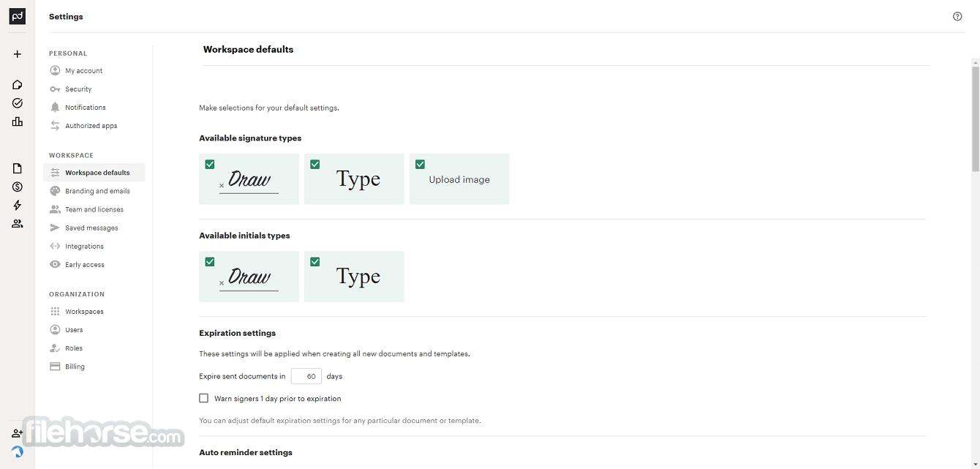Click the vertical page scrollbar
This screenshot has width=980, height=469.
click(976, 119)
